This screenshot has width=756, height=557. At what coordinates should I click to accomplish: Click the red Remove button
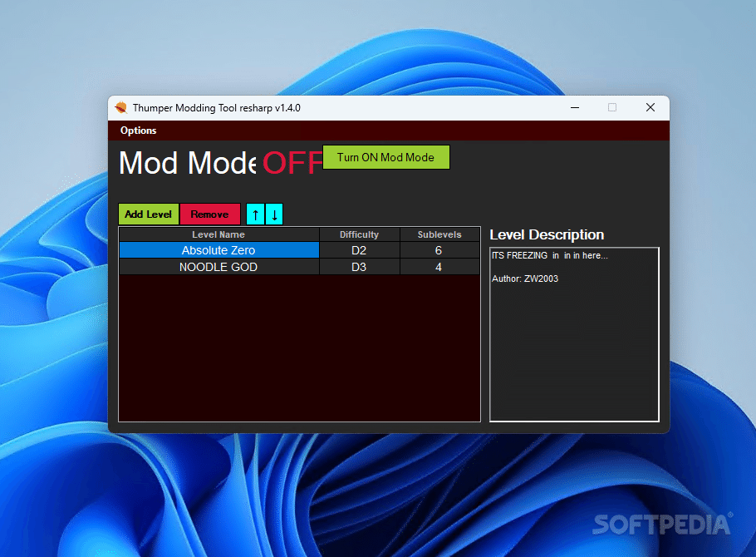point(209,214)
